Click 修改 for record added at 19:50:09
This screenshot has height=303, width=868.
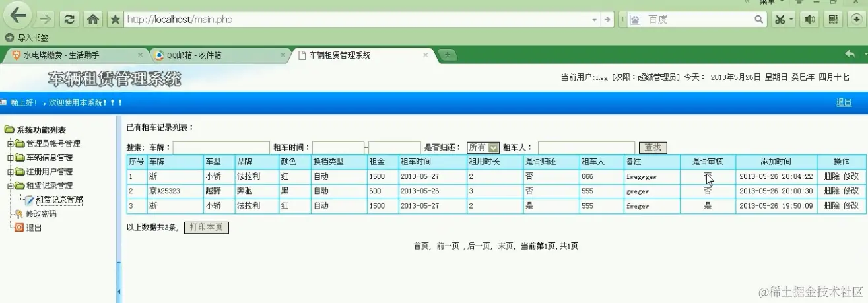coord(851,206)
